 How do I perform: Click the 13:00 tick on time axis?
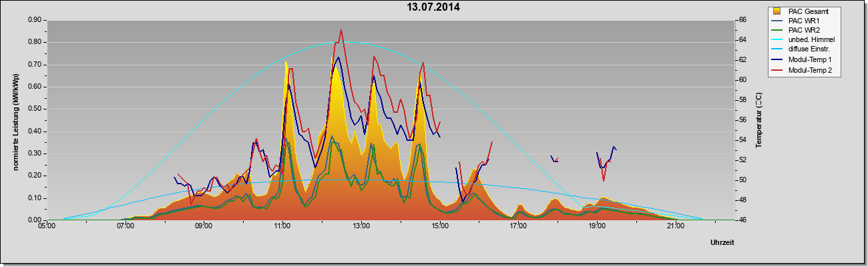[x=361, y=227]
